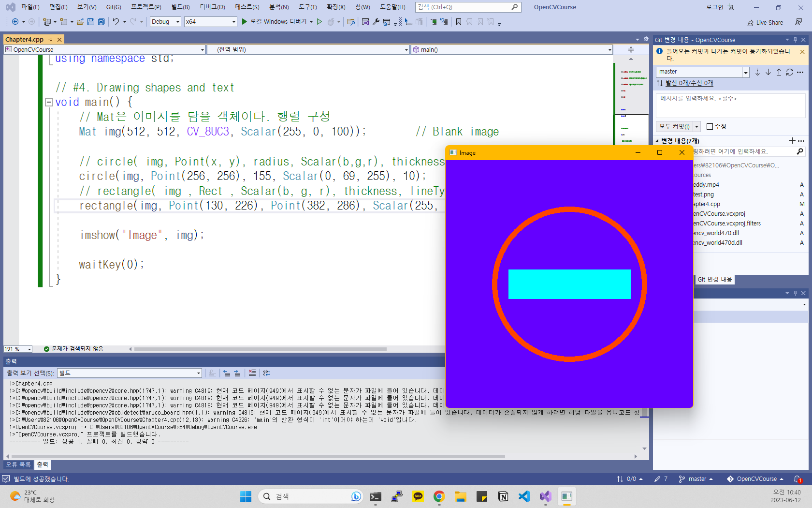Select the Git 변경 내용 bottom tab

[x=714, y=280]
